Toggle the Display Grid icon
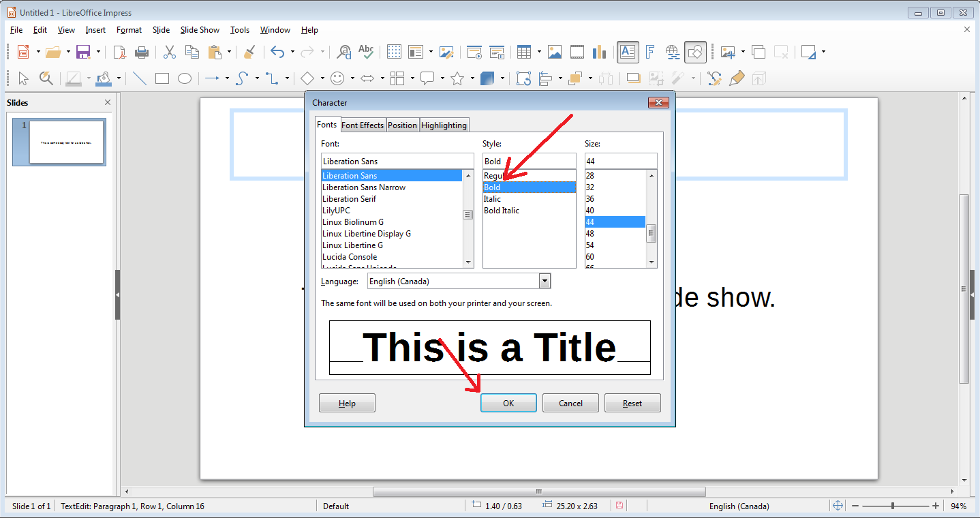This screenshot has height=518, width=980. point(394,52)
